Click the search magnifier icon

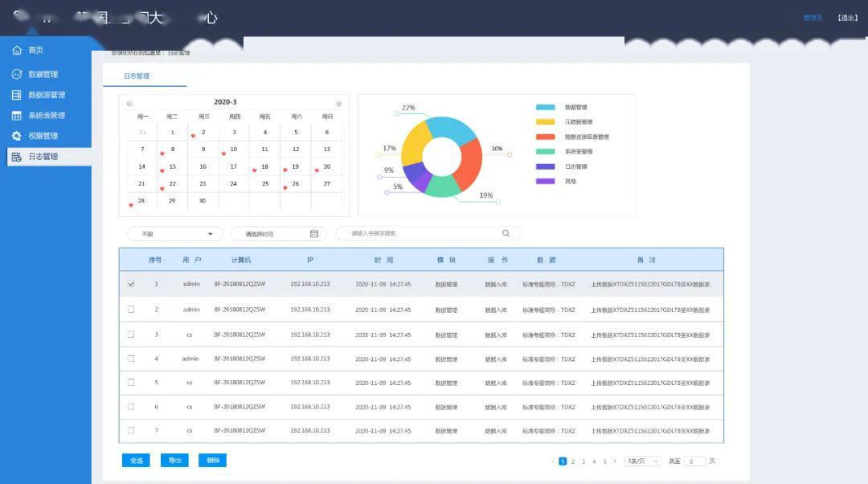506,233
